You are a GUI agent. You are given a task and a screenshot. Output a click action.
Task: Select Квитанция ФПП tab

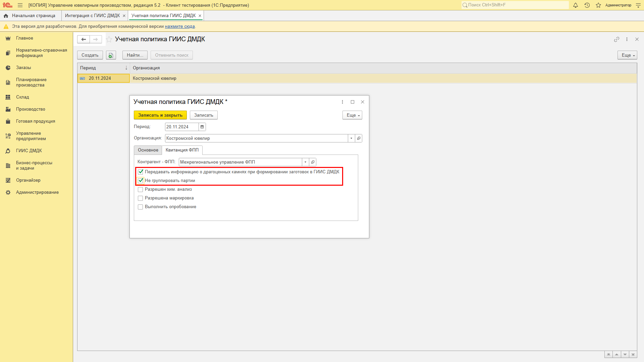pos(182,150)
